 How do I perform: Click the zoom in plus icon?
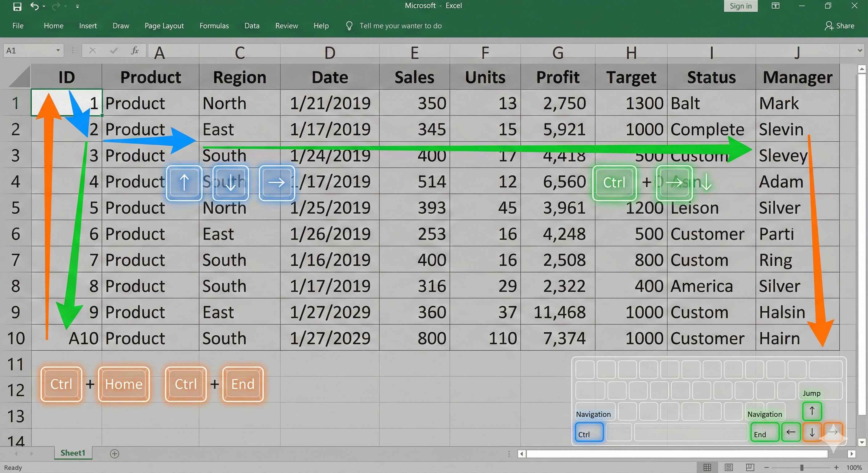(836, 467)
